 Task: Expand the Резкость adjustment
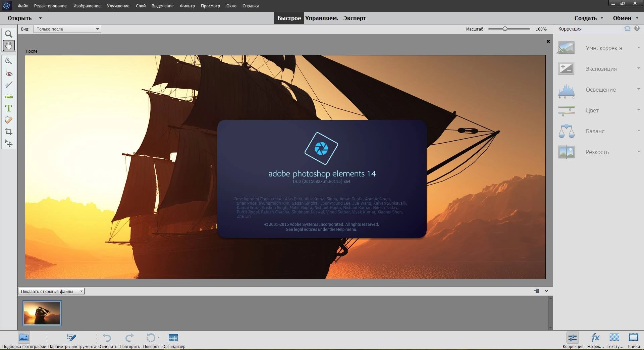[639, 152]
